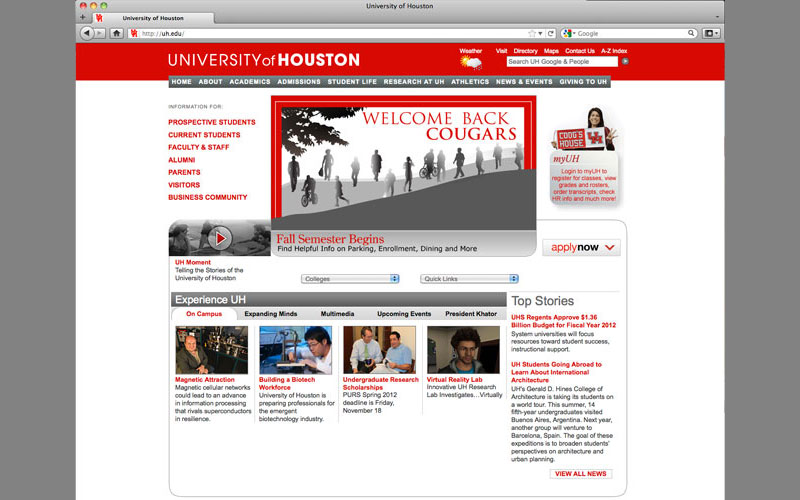Select GIVING TO UH nav item
The image size is (800, 500).
pyautogui.click(x=583, y=82)
